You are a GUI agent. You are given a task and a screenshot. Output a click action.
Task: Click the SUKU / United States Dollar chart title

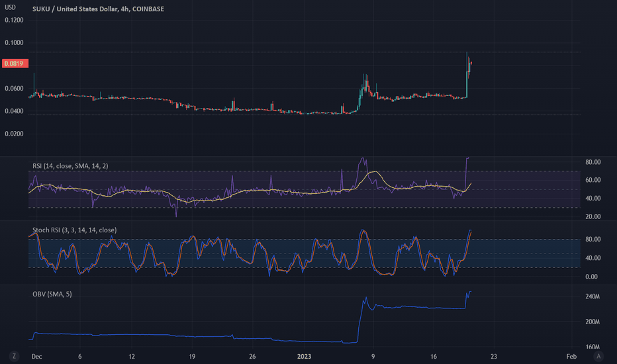99,9
